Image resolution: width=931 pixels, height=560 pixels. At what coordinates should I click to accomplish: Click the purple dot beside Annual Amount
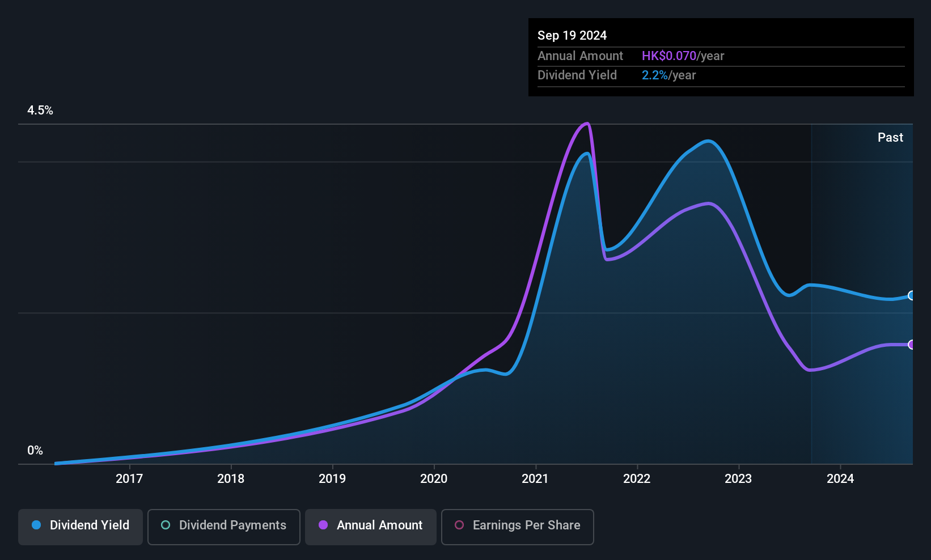click(x=323, y=525)
